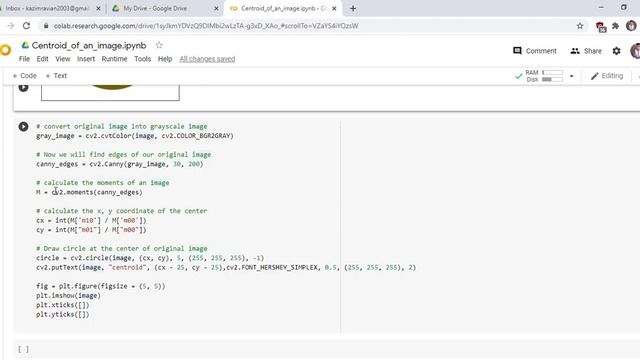Image resolution: width=640 pixels, height=360 pixels.
Task: Run the grayscale conversion code cell
Action: point(23,127)
